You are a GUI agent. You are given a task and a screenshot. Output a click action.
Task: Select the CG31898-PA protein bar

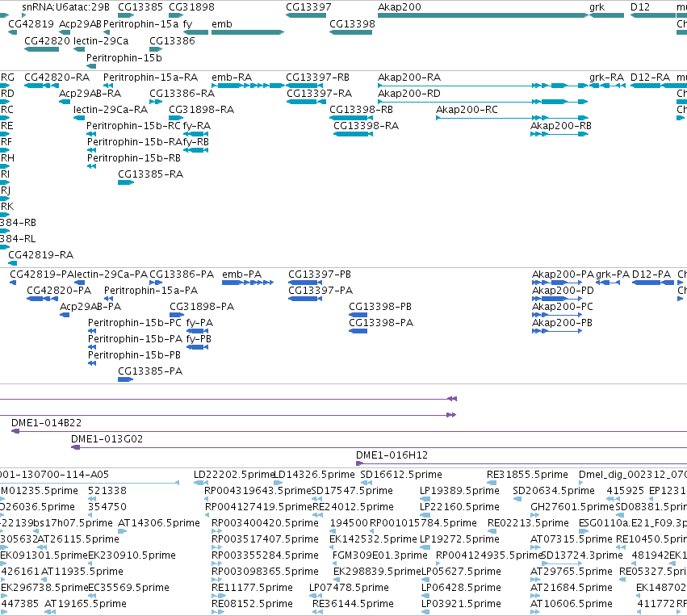(x=177, y=315)
